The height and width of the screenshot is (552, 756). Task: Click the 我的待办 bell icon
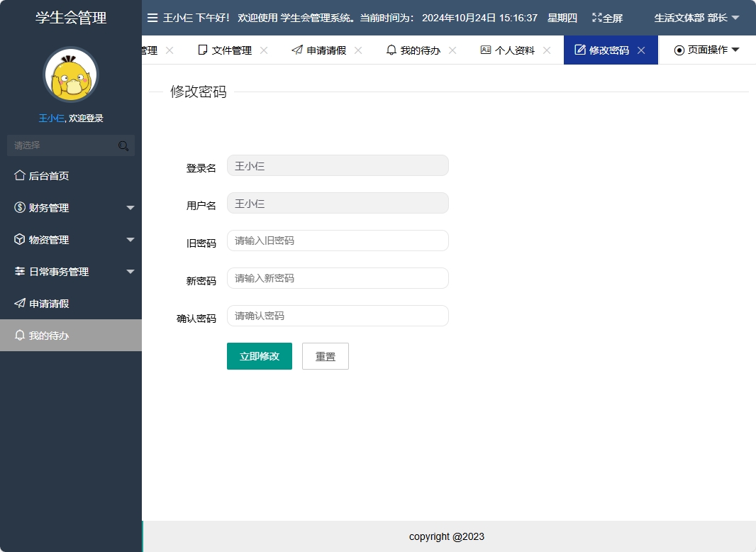coord(19,334)
